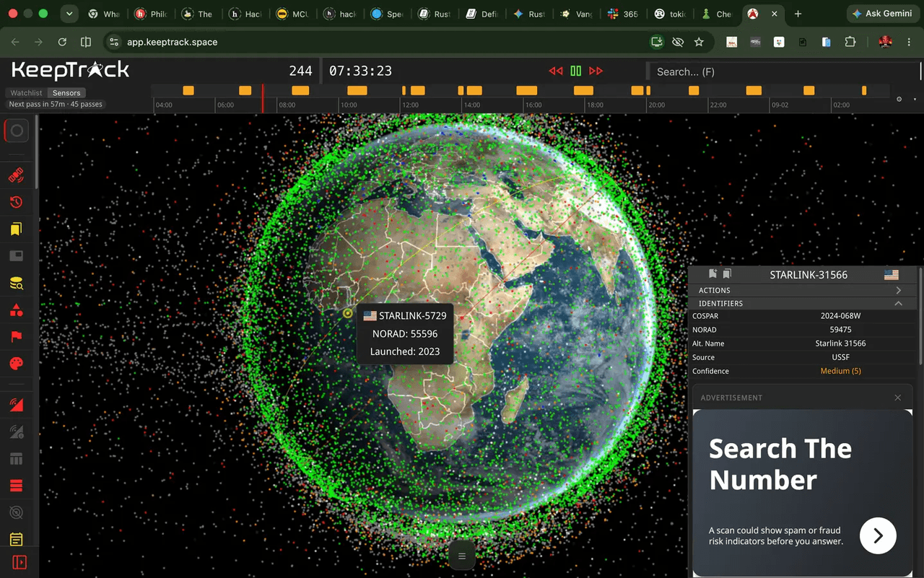Open the timeline settings gear icon
Image resolution: width=924 pixels, height=578 pixels.
click(x=899, y=99)
